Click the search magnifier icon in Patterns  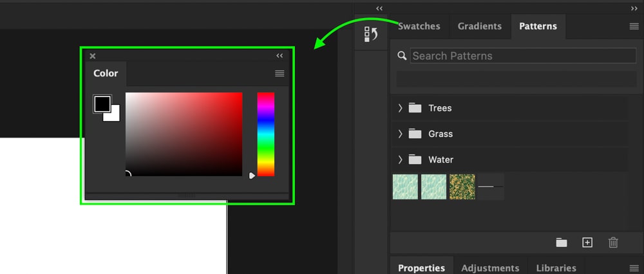402,56
